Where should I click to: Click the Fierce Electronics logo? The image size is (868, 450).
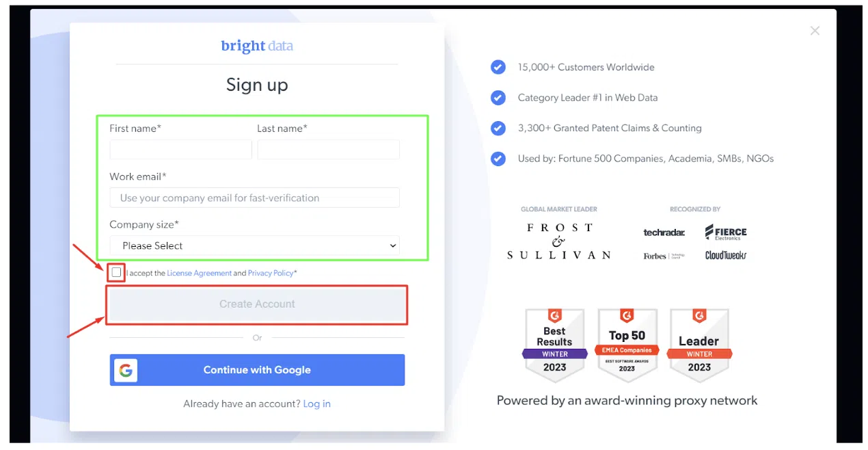(726, 233)
